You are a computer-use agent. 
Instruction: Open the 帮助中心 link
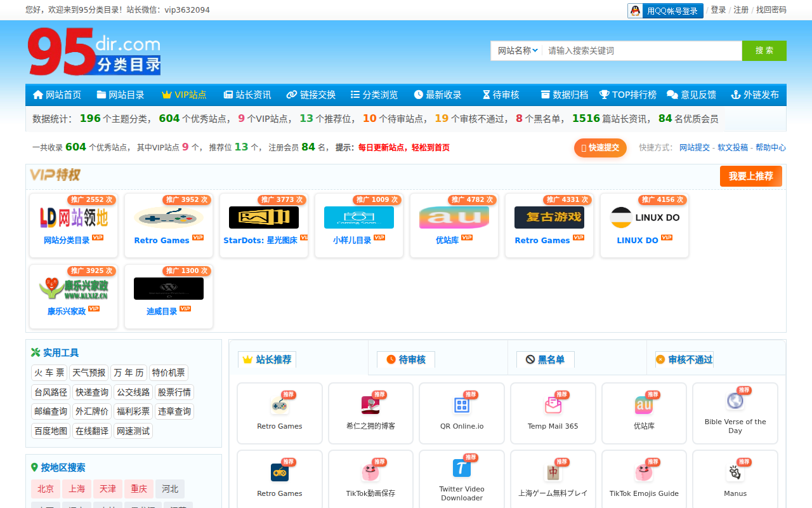click(770, 147)
